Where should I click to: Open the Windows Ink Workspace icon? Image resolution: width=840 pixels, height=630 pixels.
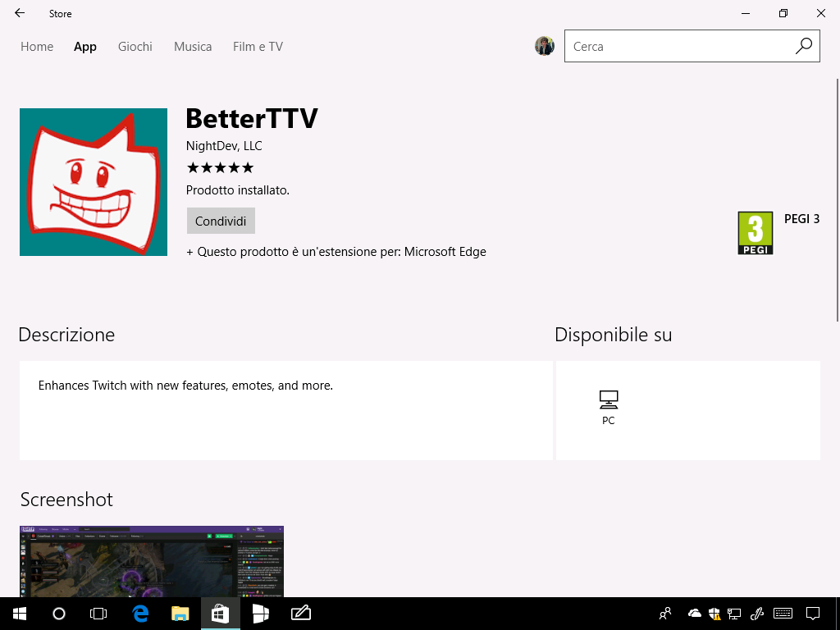click(x=757, y=614)
